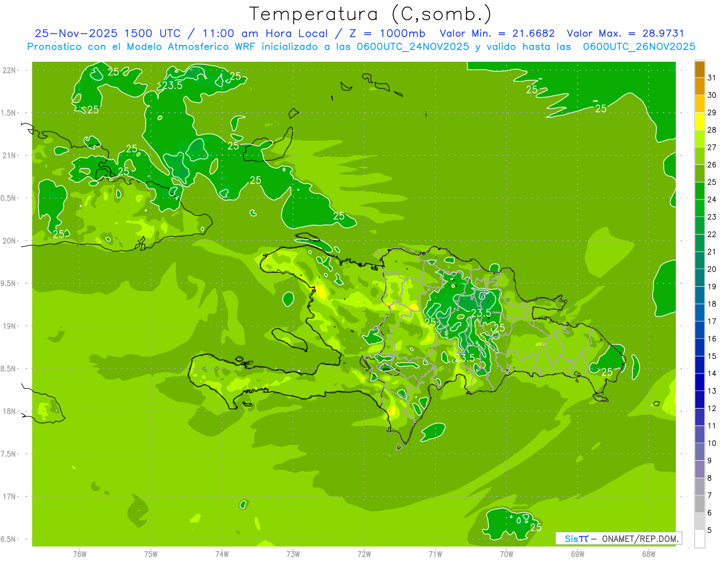Click the '76W' longitude axis label

[x=79, y=554]
